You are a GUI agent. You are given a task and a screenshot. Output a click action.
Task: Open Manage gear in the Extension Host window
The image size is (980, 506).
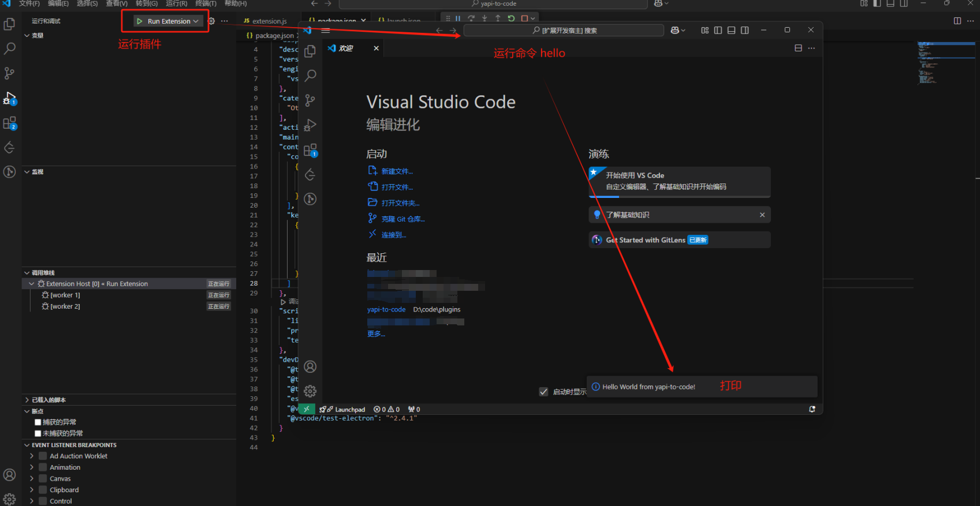pos(310,391)
